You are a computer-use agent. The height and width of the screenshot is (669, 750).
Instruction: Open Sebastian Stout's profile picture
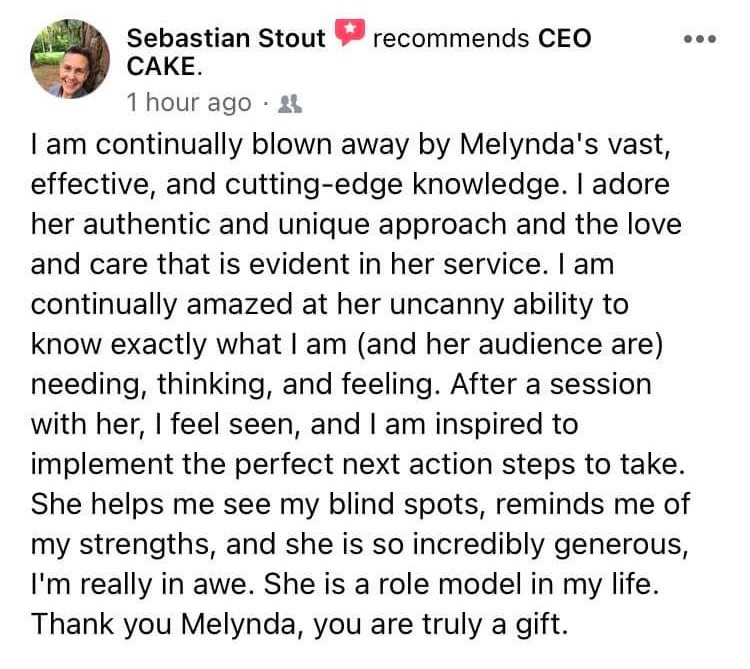click(70, 59)
